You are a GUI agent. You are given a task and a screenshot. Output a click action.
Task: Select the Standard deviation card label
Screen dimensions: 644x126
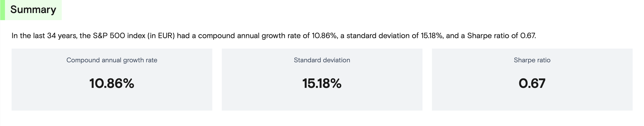point(322,60)
